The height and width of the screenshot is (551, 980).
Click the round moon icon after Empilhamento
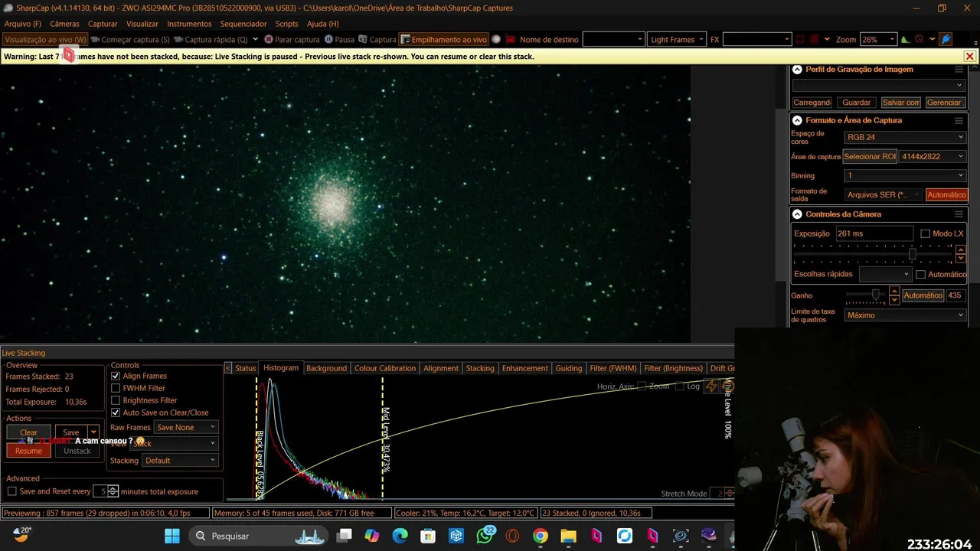click(x=496, y=39)
